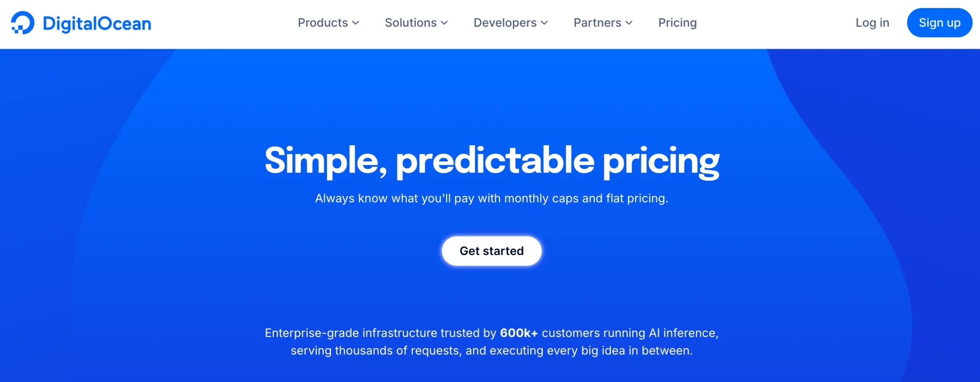Screen dimensions: 980x382
Task: Select the DigitalOcean logo icon
Action: (23, 23)
